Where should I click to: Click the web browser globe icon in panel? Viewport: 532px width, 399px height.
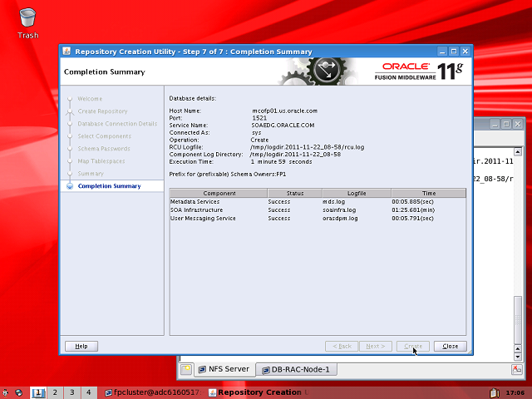point(18,392)
